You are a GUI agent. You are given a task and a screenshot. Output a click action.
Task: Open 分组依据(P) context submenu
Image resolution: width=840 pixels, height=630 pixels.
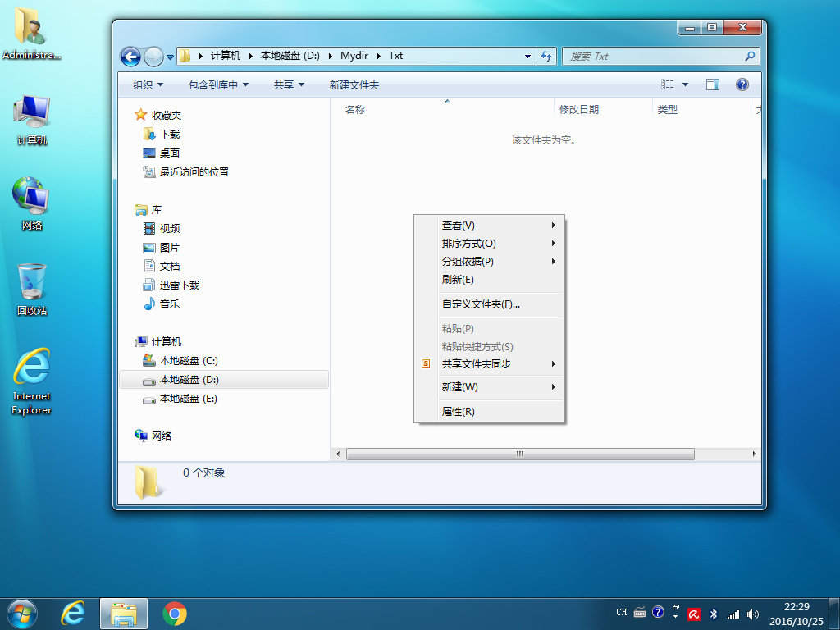489,262
